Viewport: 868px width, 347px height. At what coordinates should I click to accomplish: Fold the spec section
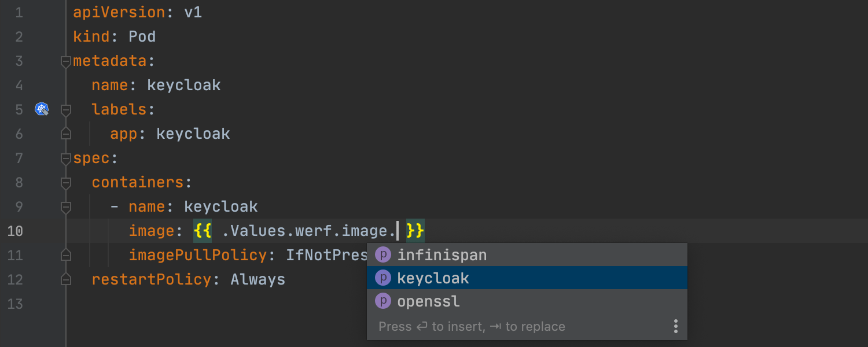click(66, 158)
